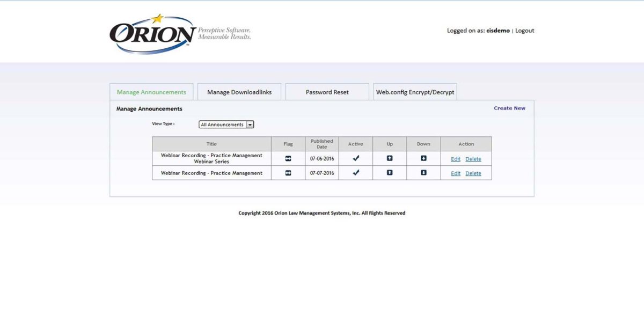
Task: Click the flag icon on the second announcement row
Action: 288,173
